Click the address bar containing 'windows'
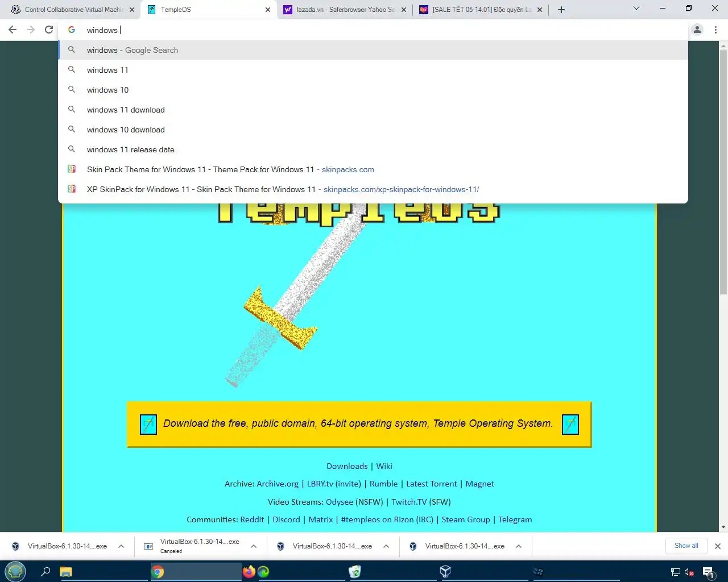This screenshot has height=582, width=728. 373,30
